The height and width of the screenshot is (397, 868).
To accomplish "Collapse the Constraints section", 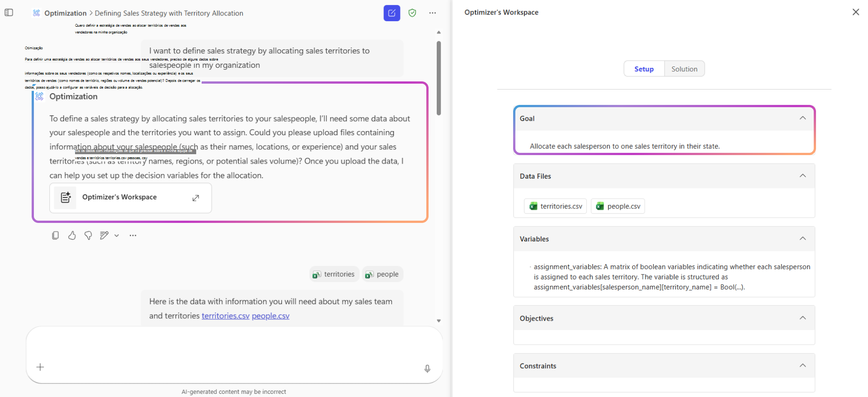I will point(803,365).
